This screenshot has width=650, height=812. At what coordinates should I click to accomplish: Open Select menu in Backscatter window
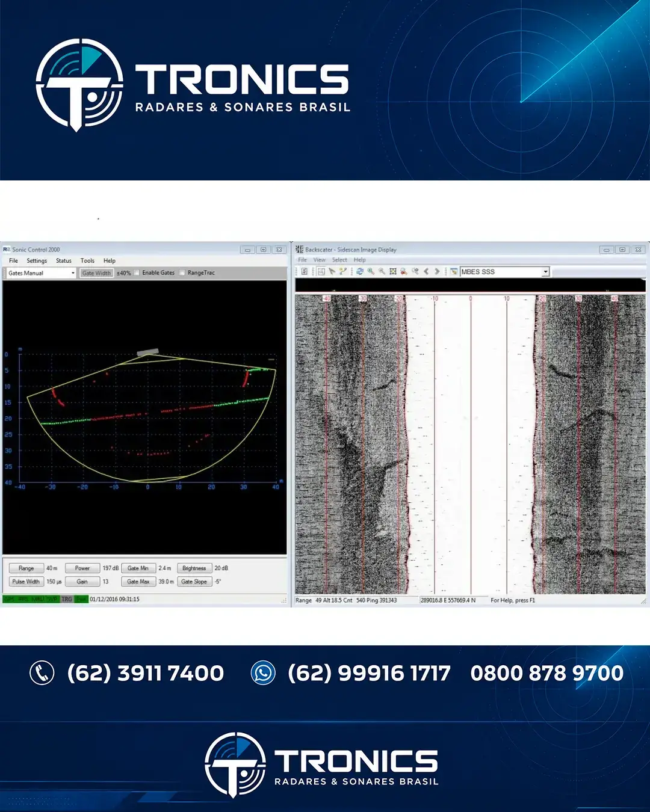coord(339,260)
